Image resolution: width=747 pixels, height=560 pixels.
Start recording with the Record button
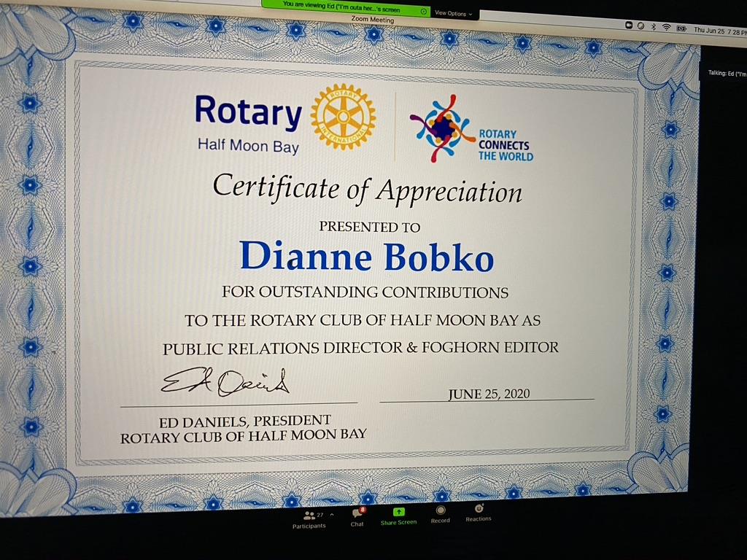point(440,510)
